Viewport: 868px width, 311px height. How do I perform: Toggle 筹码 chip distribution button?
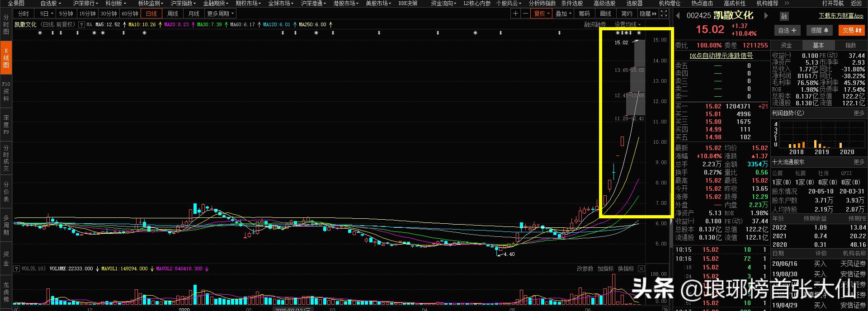coord(584,14)
